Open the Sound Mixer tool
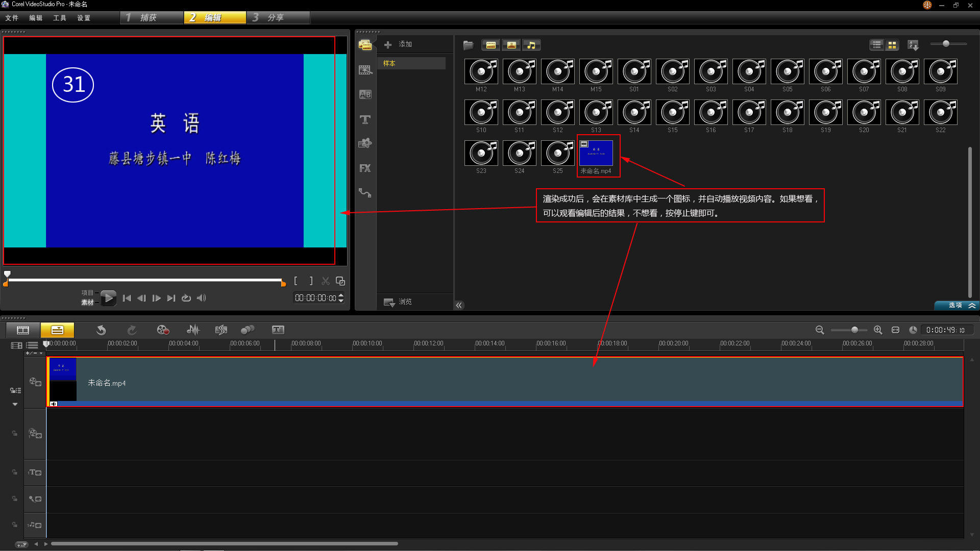This screenshot has height=551, width=980. [x=193, y=330]
